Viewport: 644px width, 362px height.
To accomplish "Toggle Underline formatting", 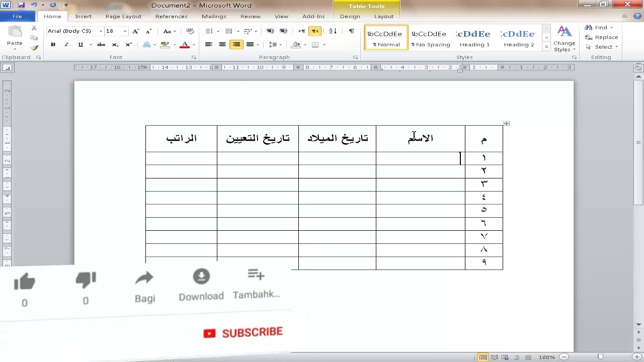I will [x=80, y=45].
